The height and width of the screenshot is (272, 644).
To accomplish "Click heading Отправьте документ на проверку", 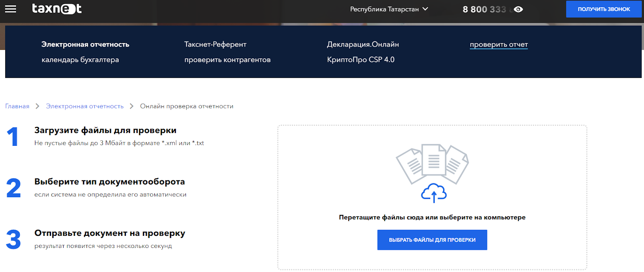I will pos(110,233).
